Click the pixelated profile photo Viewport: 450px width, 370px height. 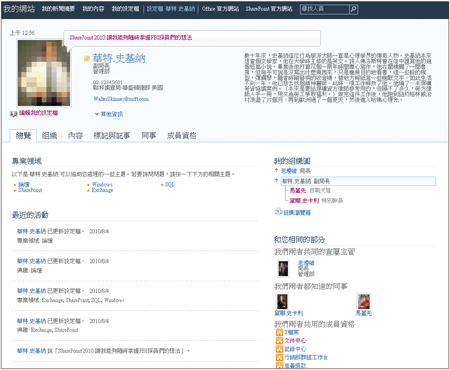coord(44,73)
